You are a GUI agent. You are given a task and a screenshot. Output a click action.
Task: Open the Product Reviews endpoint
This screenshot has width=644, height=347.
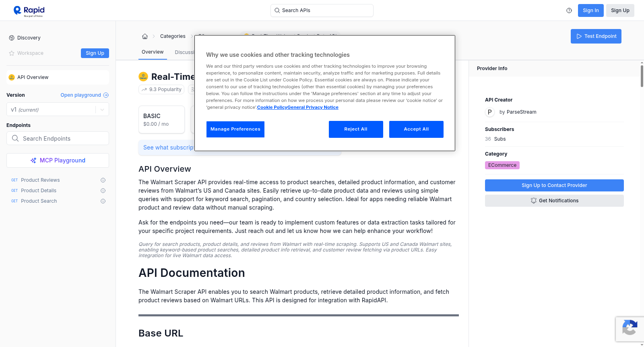pos(40,180)
